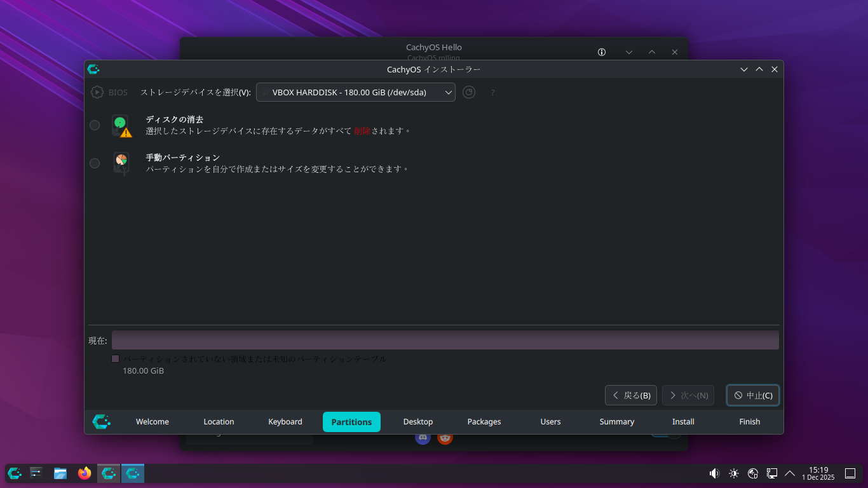Select the 手動パーティション radio button

click(95, 163)
